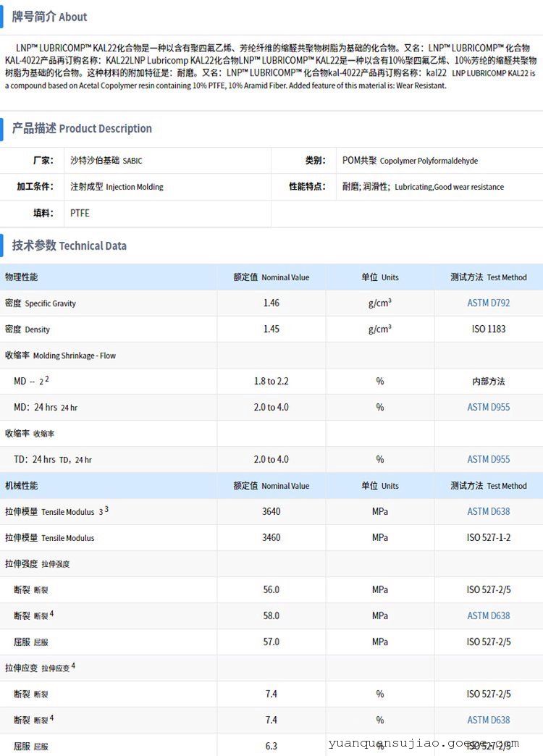
Task: Click ASTM D638 link in 7.4% strain row
Action: coord(488,720)
